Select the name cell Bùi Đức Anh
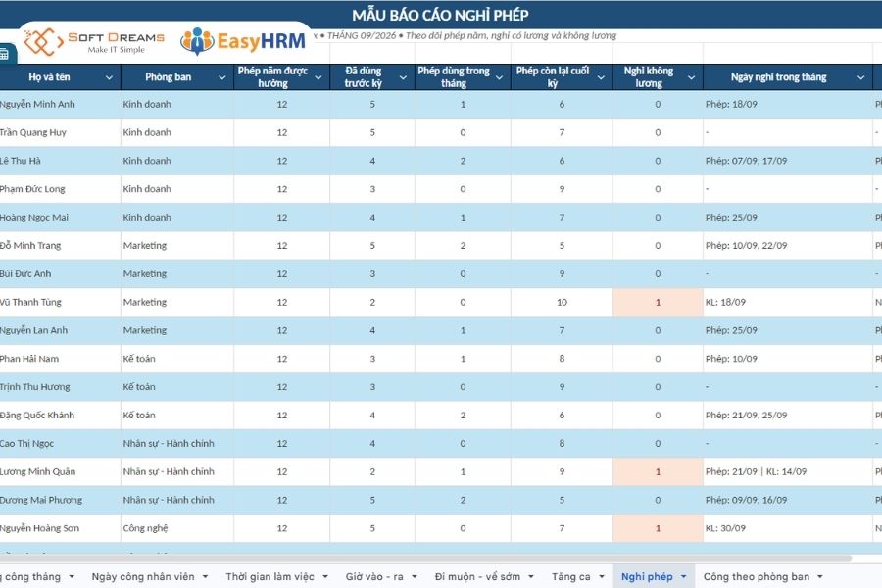Viewport: 882px width, 588px height. point(60,274)
